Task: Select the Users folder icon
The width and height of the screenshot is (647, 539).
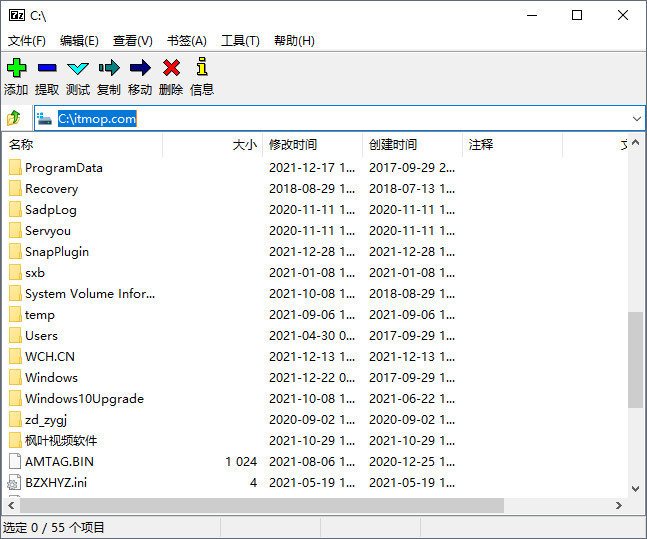Action: tap(15, 336)
